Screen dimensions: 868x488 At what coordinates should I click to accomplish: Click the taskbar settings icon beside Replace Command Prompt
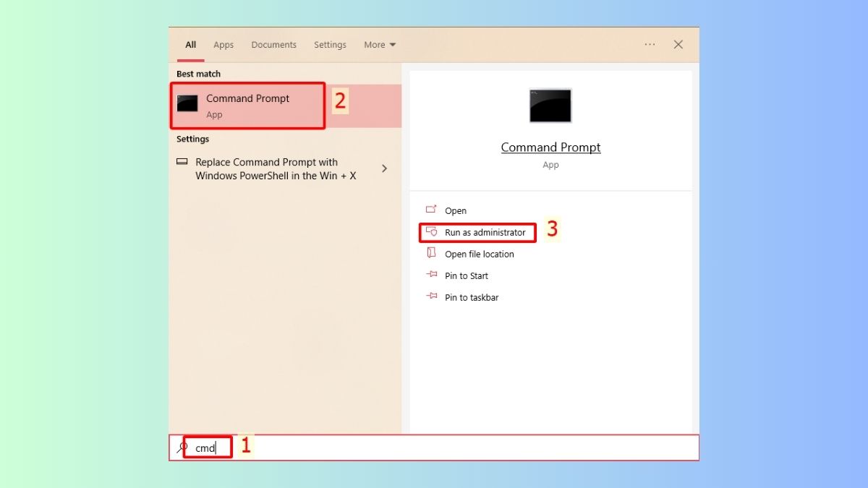[x=182, y=162]
